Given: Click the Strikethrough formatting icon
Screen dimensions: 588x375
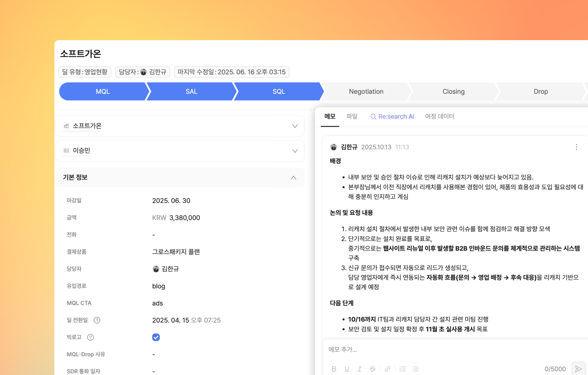Looking at the screenshot, I should [x=372, y=369].
